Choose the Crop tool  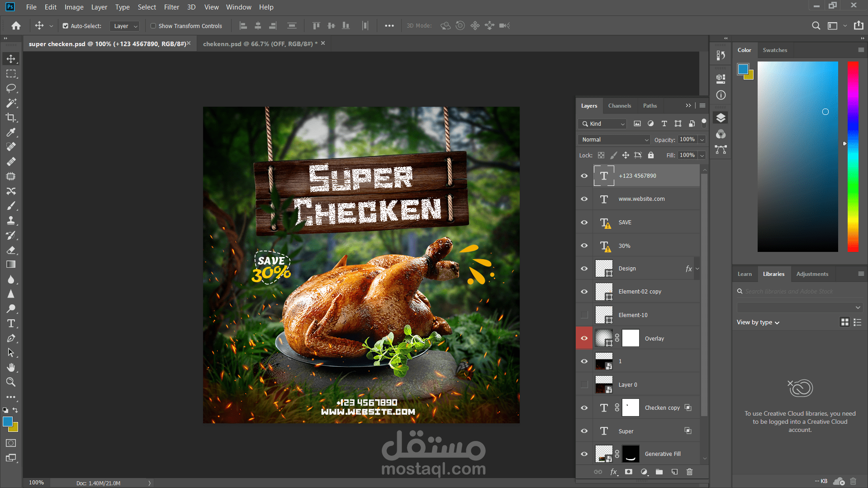[x=11, y=118]
